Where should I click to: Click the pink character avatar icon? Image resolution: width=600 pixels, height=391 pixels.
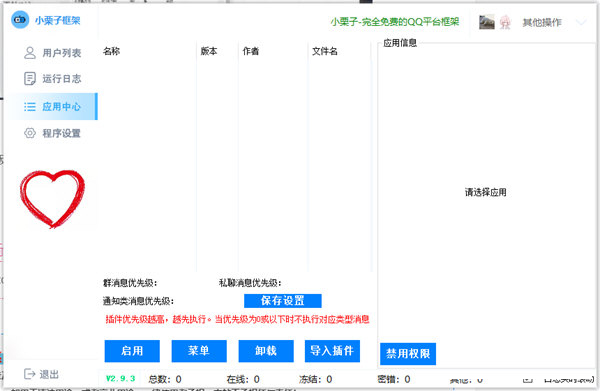(x=505, y=22)
